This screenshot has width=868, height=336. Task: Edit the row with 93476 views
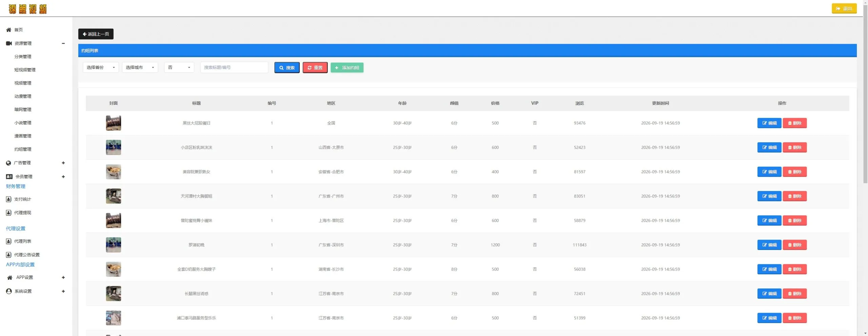click(769, 123)
